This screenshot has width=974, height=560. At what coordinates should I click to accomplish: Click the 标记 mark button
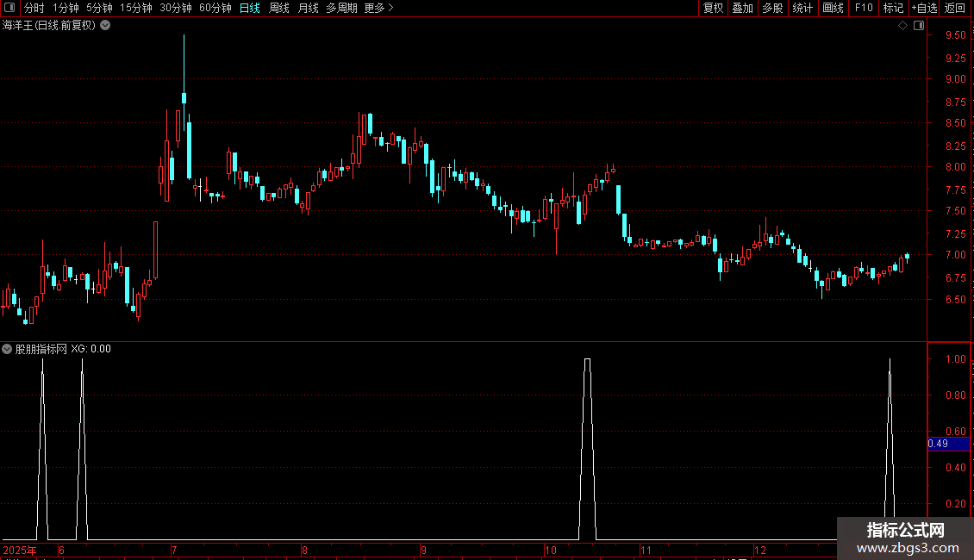[x=893, y=8]
